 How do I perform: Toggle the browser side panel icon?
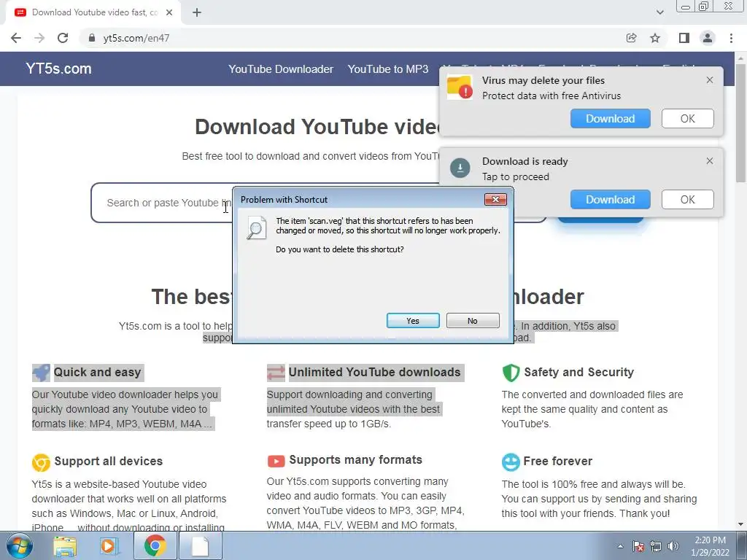[684, 38]
